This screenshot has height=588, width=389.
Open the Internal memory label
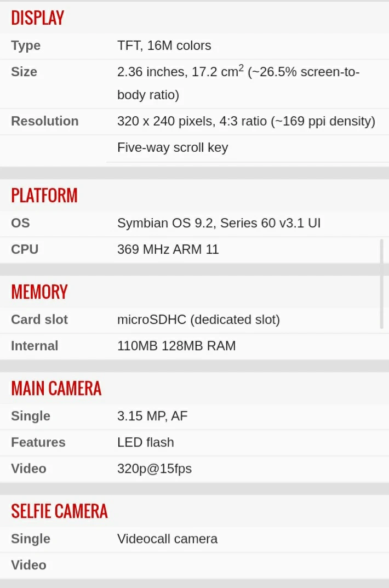(x=35, y=346)
